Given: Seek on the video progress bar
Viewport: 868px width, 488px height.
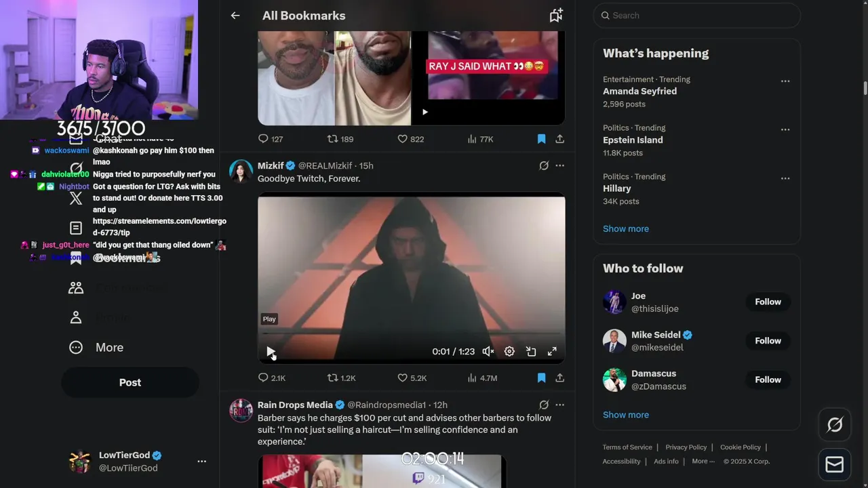Looking at the screenshot, I should click(x=411, y=333).
